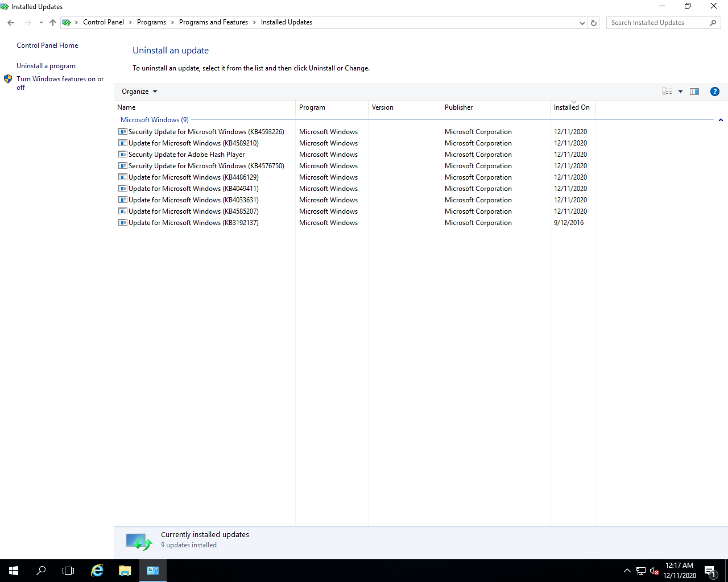Open Control Panel in the breadcrumb

click(x=104, y=22)
